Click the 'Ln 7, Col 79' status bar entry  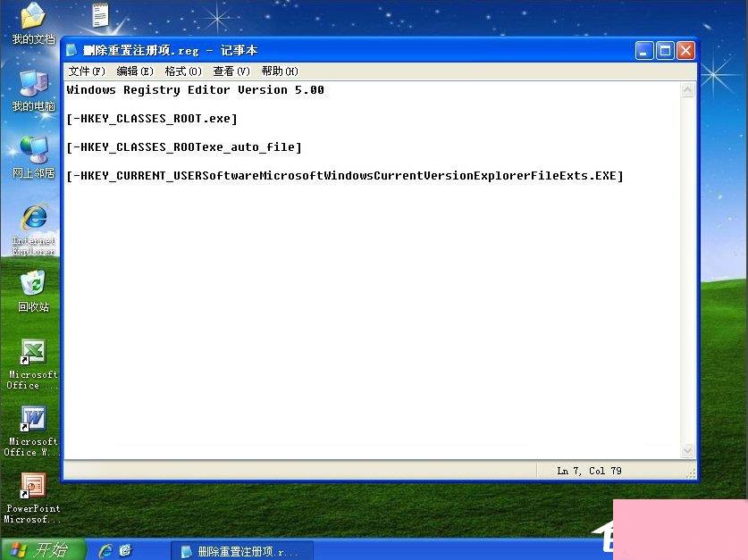click(x=589, y=471)
